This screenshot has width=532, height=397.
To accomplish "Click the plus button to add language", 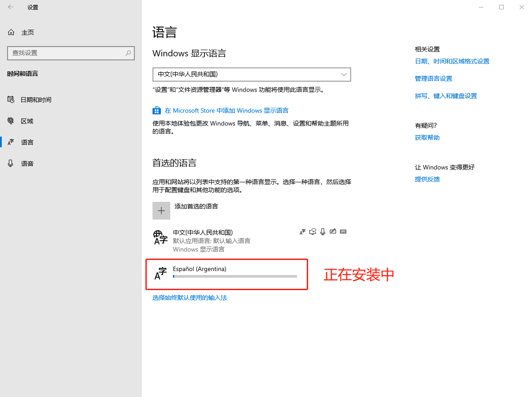I will pyautogui.click(x=161, y=211).
